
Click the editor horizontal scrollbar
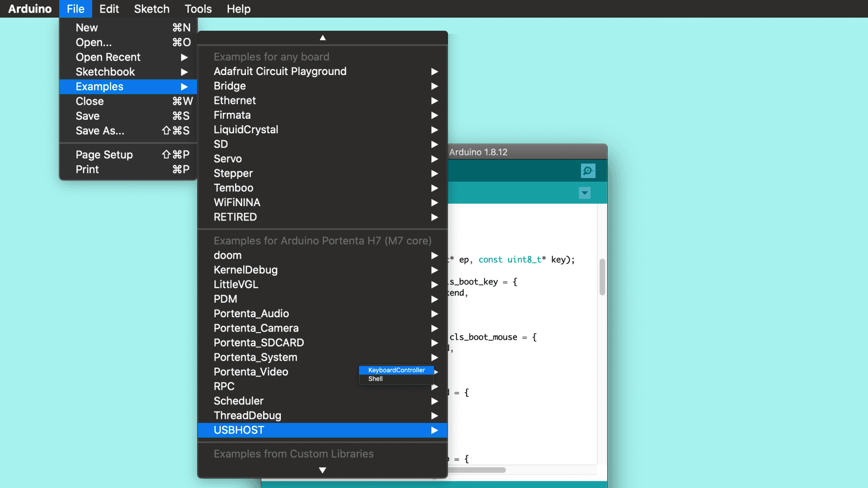tap(477, 470)
